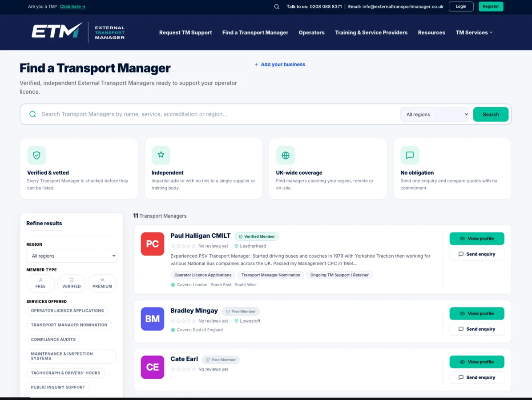The height and width of the screenshot is (400, 532).
Task: Toggle Operator Licence Applications service filter
Action: tap(67, 311)
